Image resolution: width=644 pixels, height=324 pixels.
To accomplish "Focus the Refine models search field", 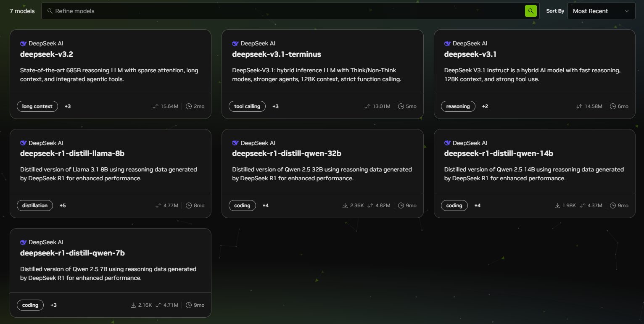I will point(290,11).
